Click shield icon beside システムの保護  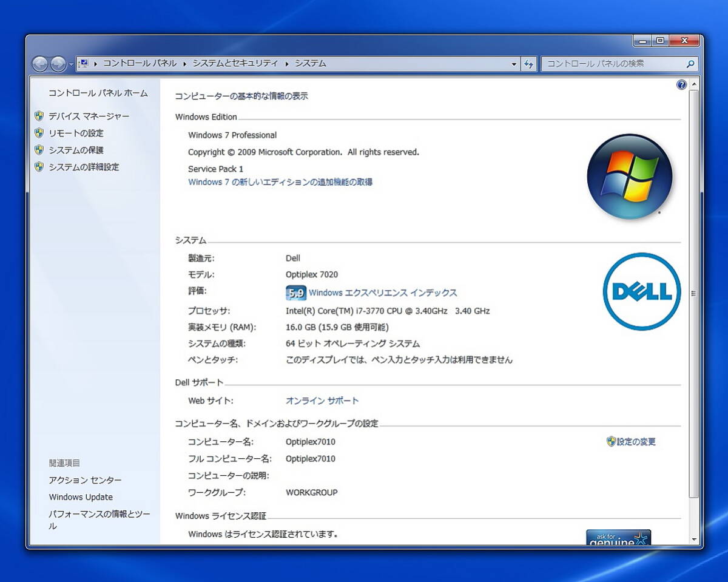[39, 150]
